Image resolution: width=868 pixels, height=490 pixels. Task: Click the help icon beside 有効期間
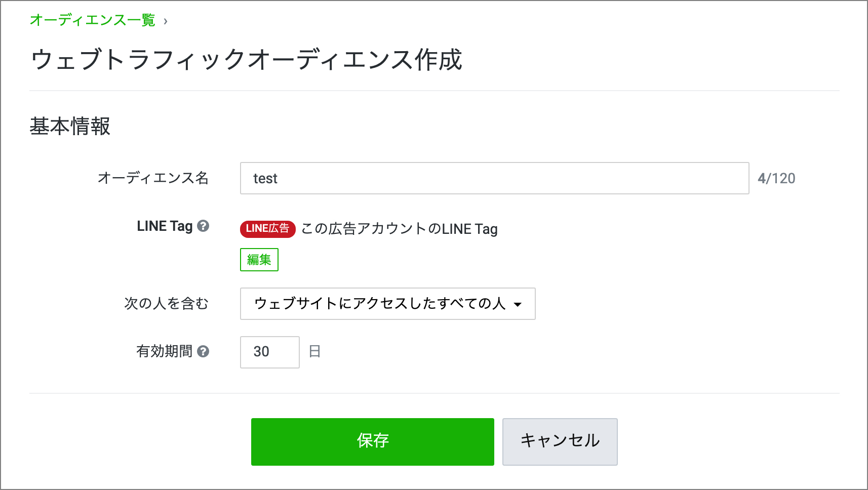[x=203, y=351]
